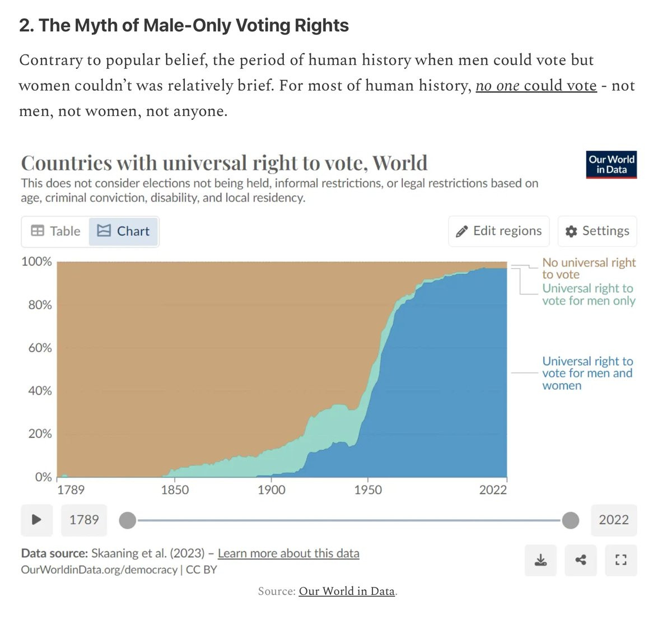Follow the 'no one could vote' link

coord(536,86)
